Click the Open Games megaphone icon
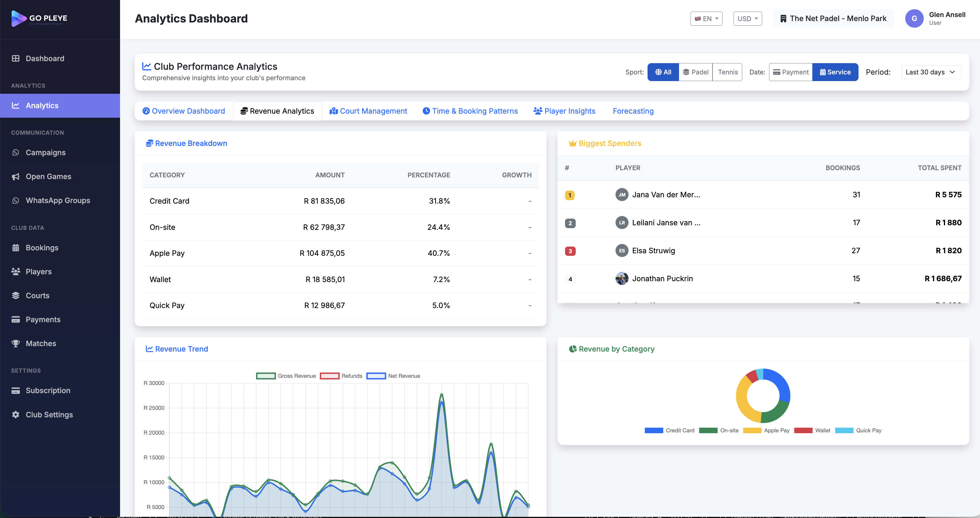The height and width of the screenshot is (518, 980). pyautogui.click(x=16, y=176)
